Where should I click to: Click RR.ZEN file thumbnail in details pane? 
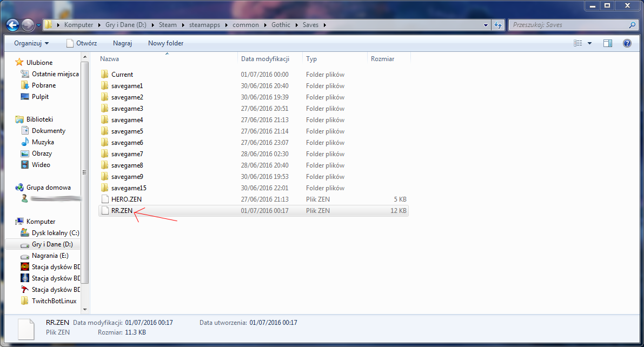26,329
